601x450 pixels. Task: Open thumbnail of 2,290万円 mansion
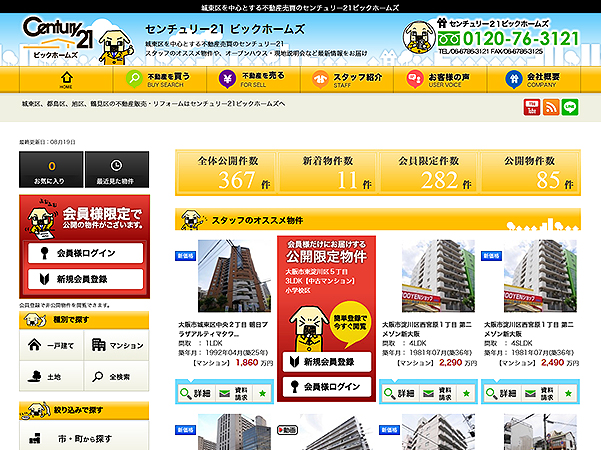coord(438,276)
